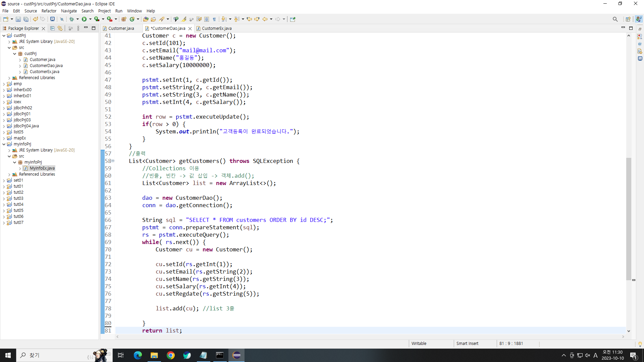The image size is (644, 362).
Task: Click the toolbar search magnifier icon
Action: coord(615,19)
